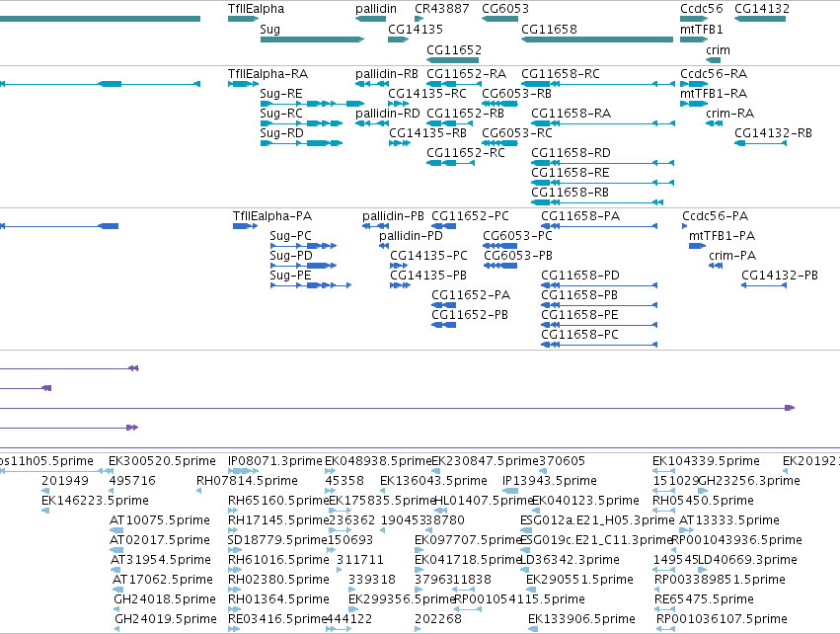Click transcript CG6053-RB
840x634 pixels.
coord(499,104)
